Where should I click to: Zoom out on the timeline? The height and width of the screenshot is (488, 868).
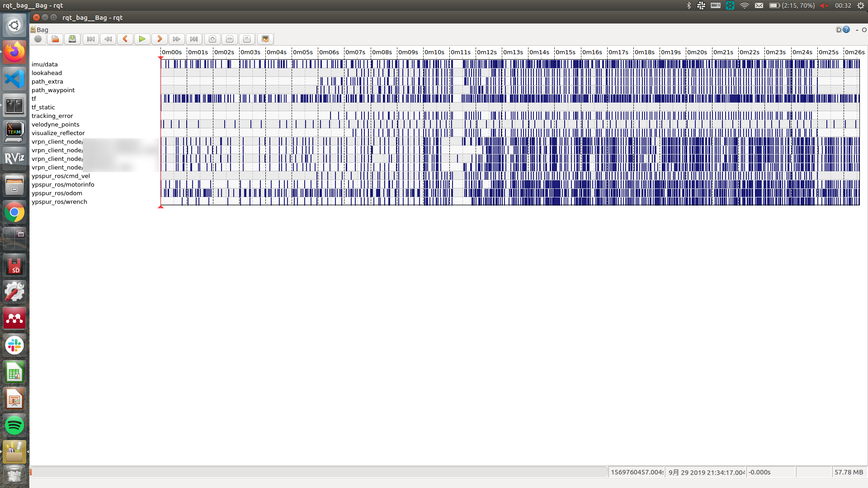click(x=230, y=39)
